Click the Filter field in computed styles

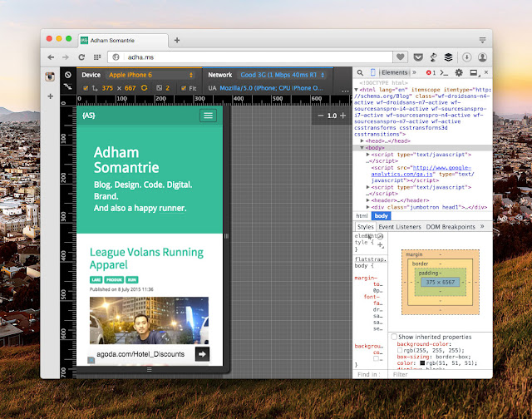pos(441,374)
